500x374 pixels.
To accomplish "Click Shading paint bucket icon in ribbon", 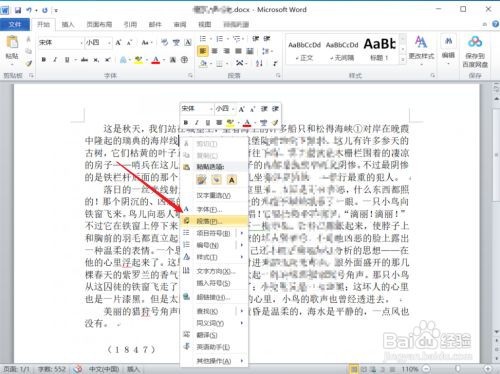I will [203, 63].
